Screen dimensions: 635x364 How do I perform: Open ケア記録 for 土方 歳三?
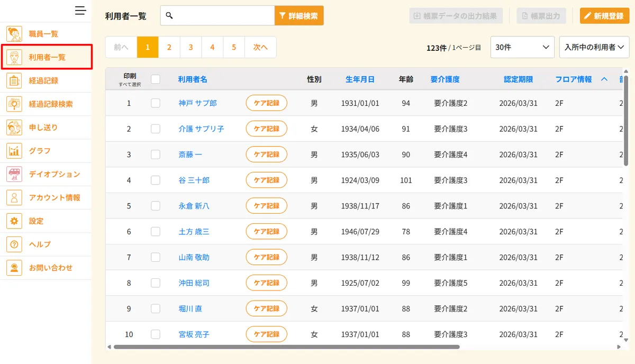tap(267, 231)
